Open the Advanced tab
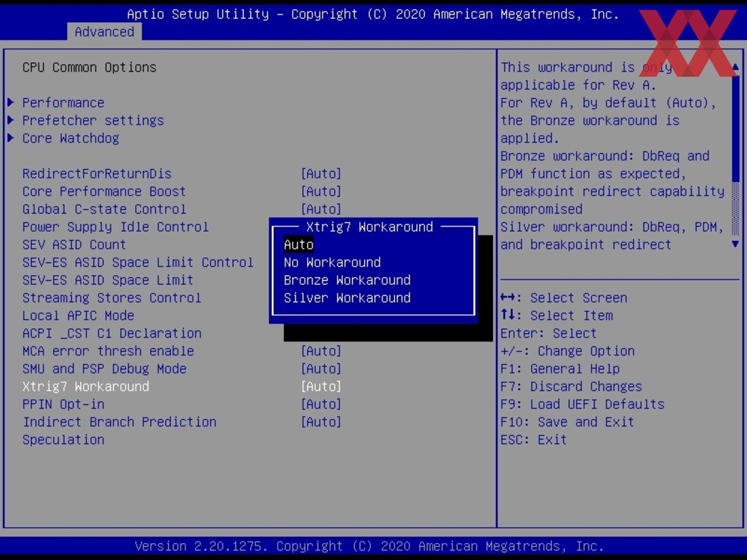Image resolution: width=747 pixels, height=560 pixels. pyautogui.click(x=104, y=32)
